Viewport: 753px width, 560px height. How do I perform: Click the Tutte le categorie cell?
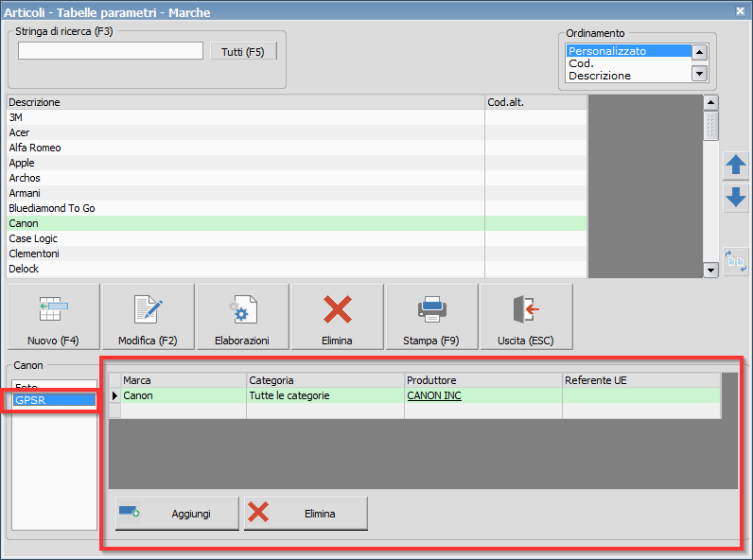tap(325, 395)
